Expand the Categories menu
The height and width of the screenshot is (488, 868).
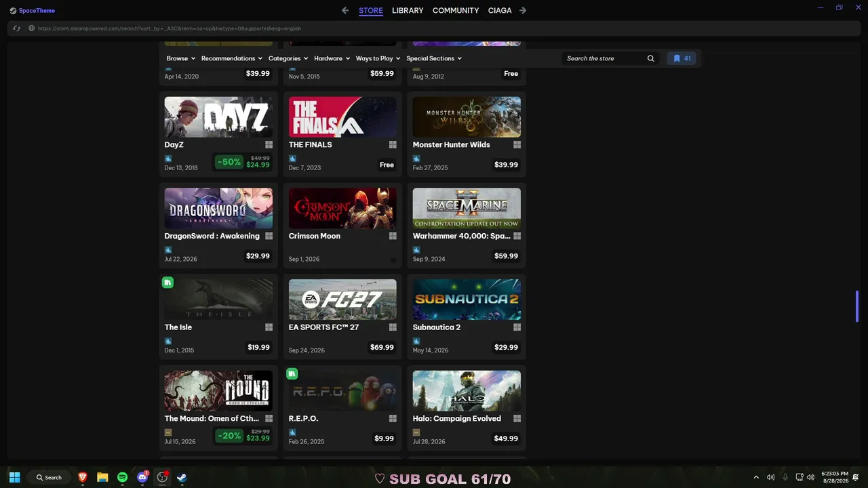[x=288, y=58]
